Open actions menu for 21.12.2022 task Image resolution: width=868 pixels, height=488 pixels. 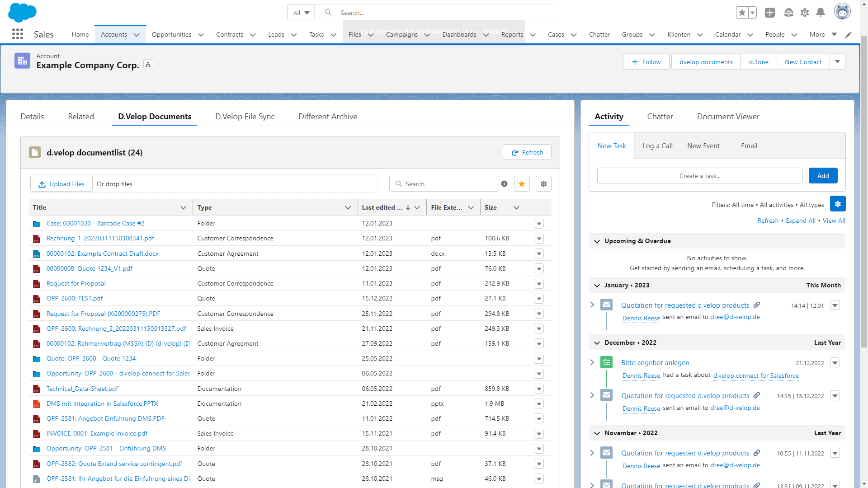(x=835, y=363)
